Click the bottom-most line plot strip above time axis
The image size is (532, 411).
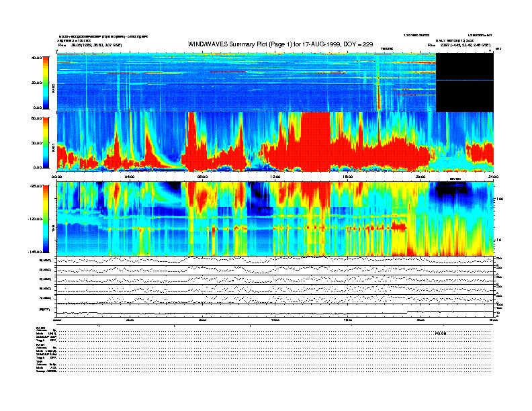point(275,311)
